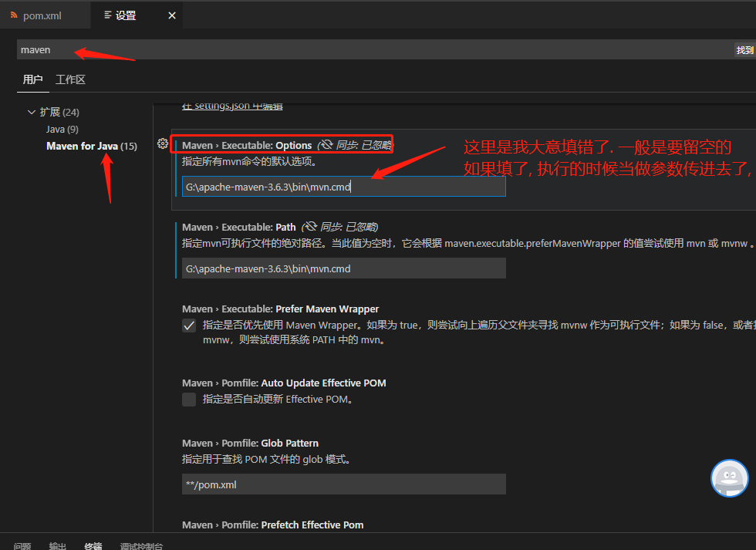Select Maven for Java (15) in sidebar

coord(91,146)
